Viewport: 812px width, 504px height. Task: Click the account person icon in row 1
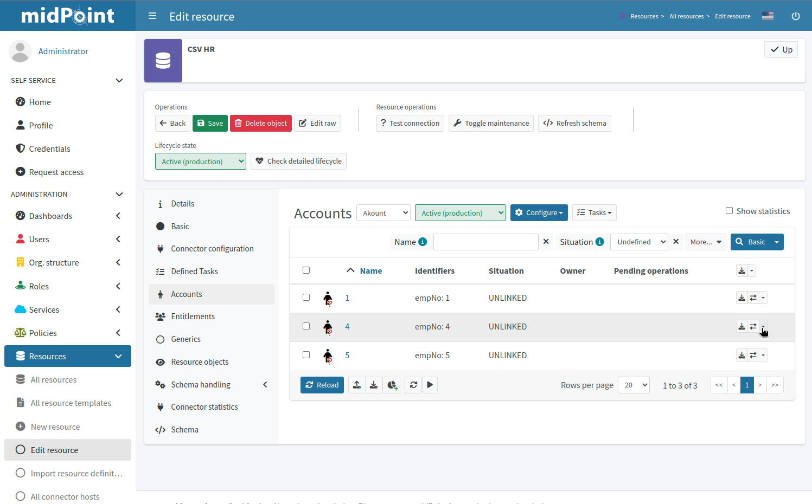coord(328,298)
